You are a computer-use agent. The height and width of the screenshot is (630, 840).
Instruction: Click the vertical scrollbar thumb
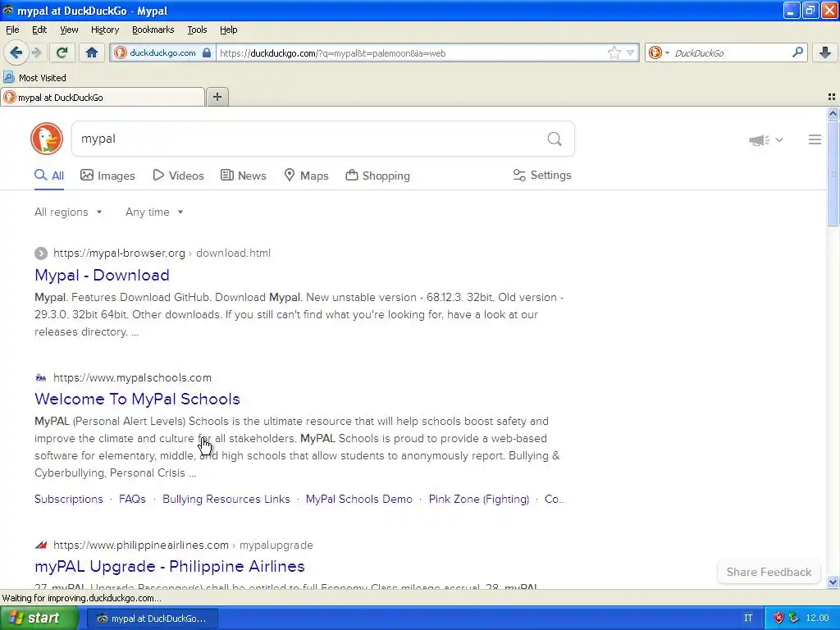pos(833,174)
